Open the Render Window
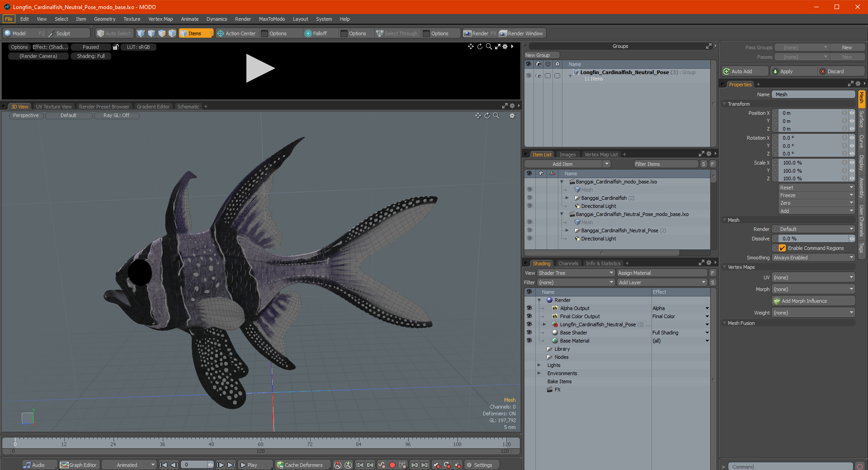This screenshot has height=470, width=868. (x=522, y=33)
